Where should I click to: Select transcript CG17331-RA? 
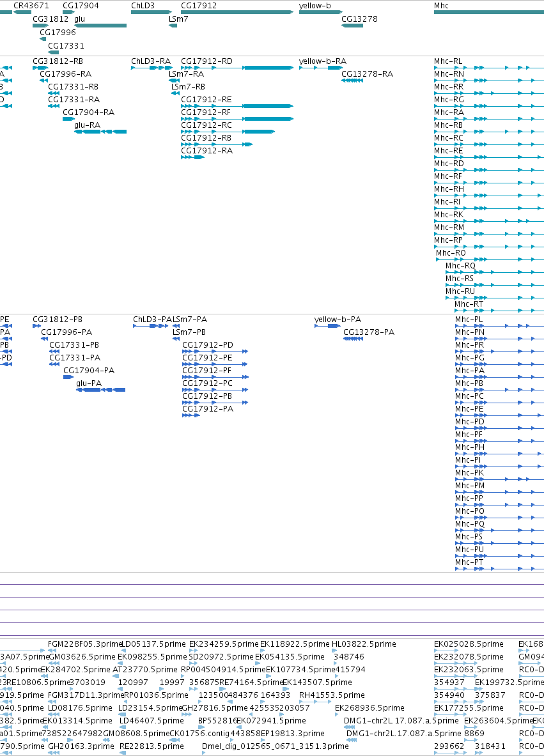pyautogui.click(x=74, y=99)
